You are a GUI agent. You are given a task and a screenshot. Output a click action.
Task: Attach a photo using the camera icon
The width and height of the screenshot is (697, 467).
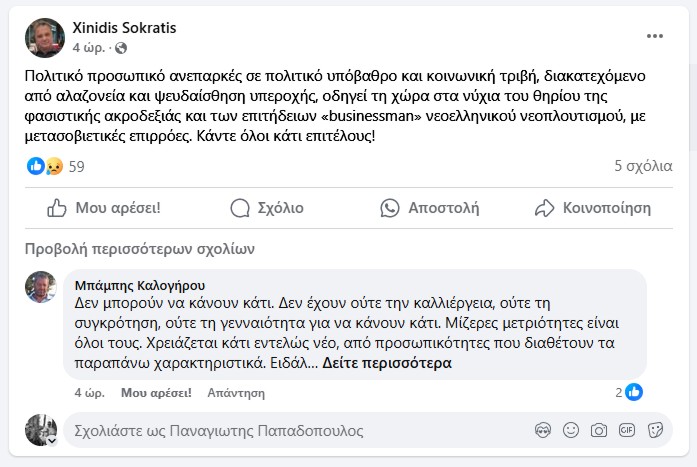pos(598,430)
